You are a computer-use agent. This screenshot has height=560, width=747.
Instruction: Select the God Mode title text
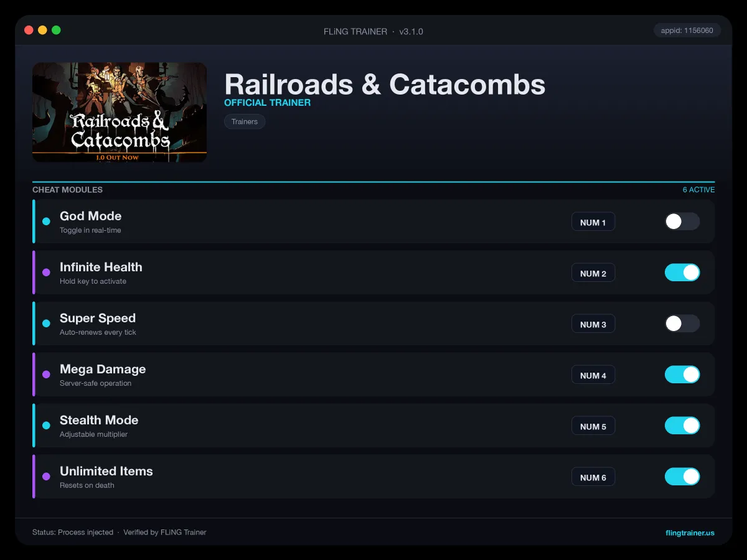click(91, 216)
